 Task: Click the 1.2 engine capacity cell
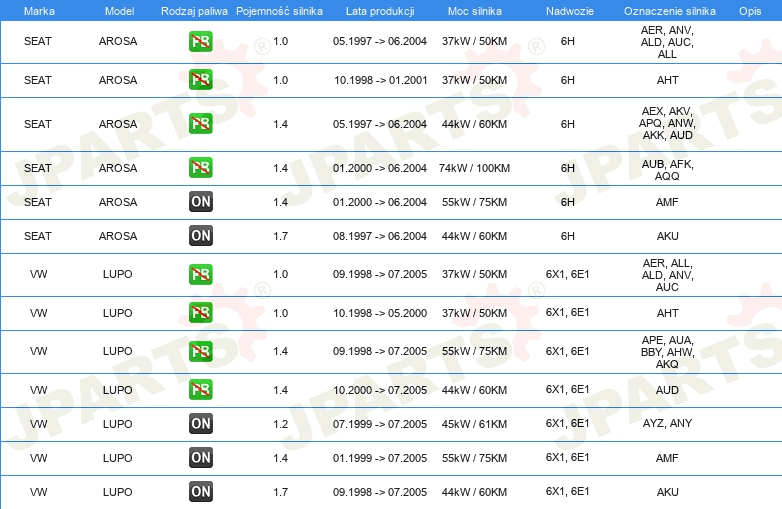click(x=280, y=424)
